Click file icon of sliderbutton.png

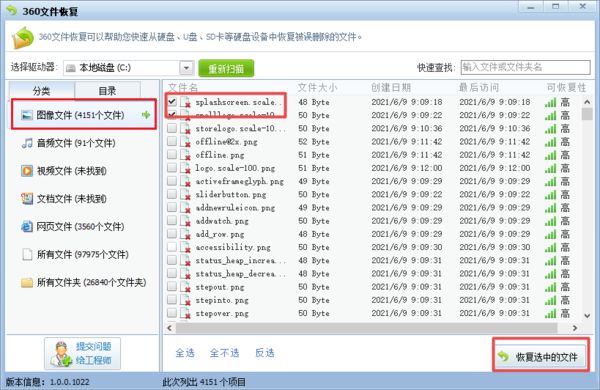tap(186, 195)
